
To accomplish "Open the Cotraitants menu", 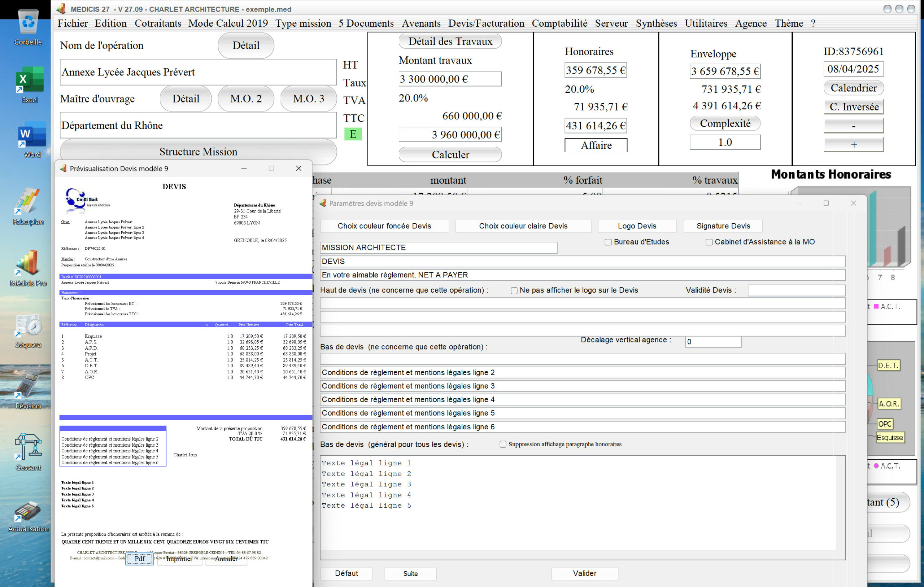I will click(158, 23).
